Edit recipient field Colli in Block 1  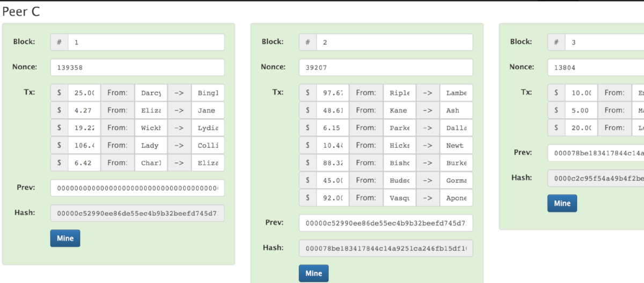(208, 145)
